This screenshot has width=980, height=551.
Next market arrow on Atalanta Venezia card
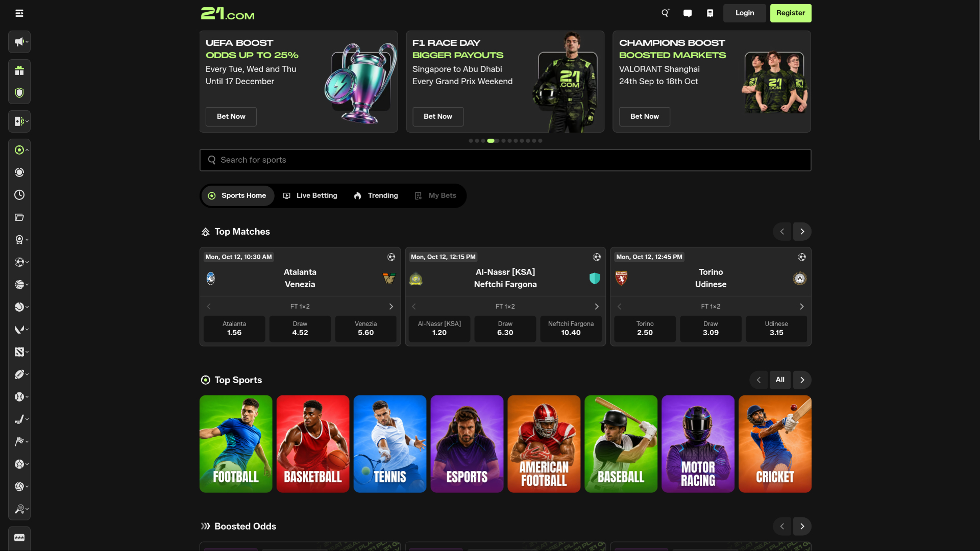click(x=391, y=307)
